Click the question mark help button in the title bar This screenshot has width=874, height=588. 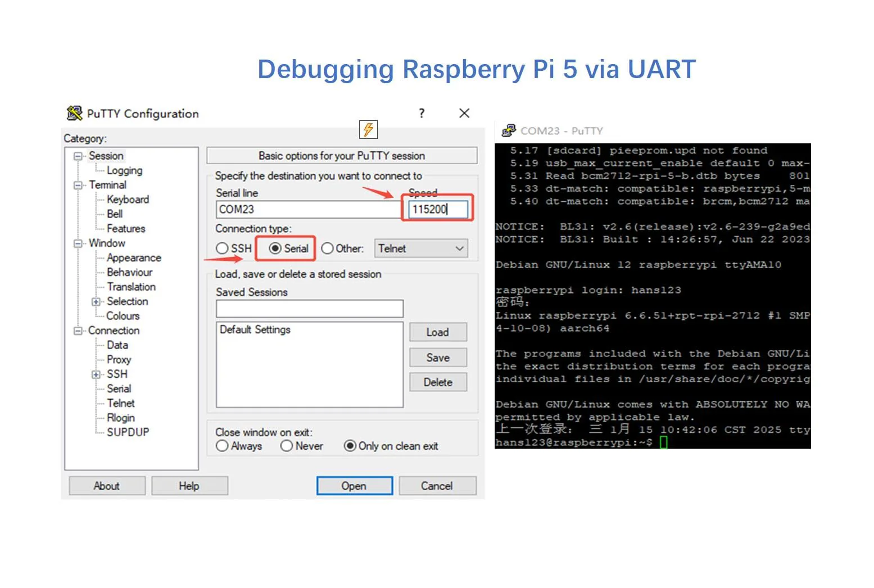pos(422,113)
